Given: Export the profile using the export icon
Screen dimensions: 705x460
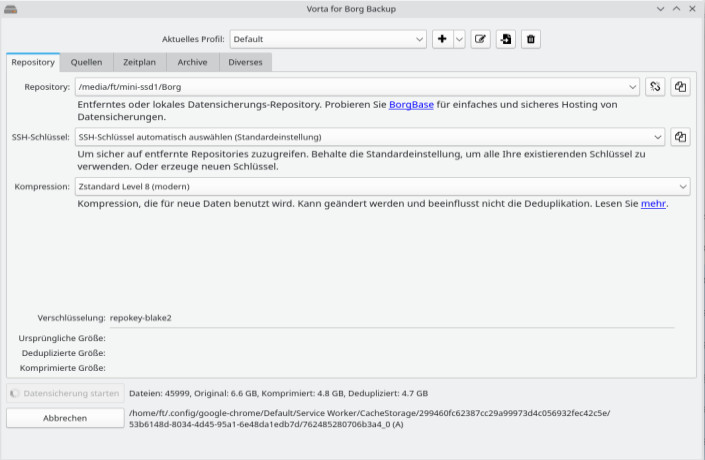Looking at the screenshot, I should [x=506, y=39].
